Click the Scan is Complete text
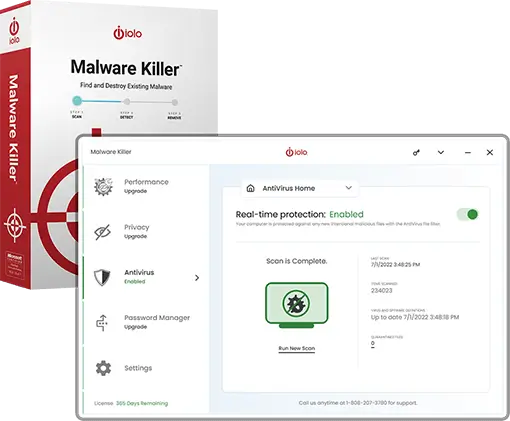The image size is (510, 421). pyautogui.click(x=297, y=261)
